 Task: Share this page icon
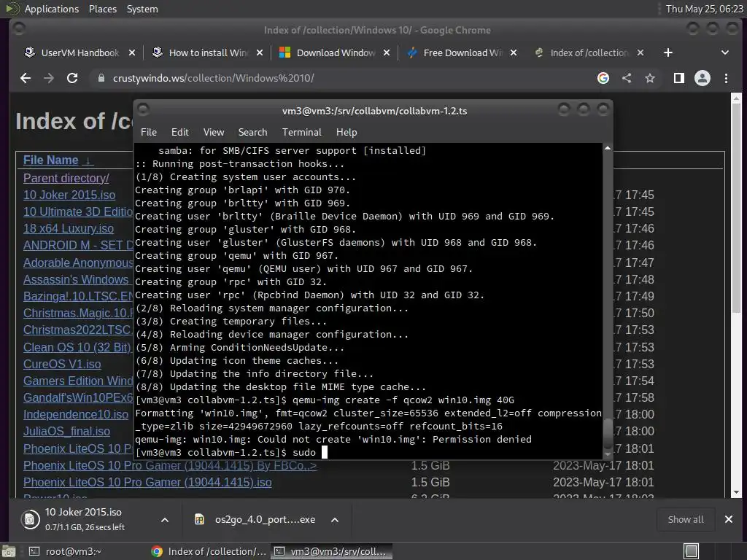point(627,78)
